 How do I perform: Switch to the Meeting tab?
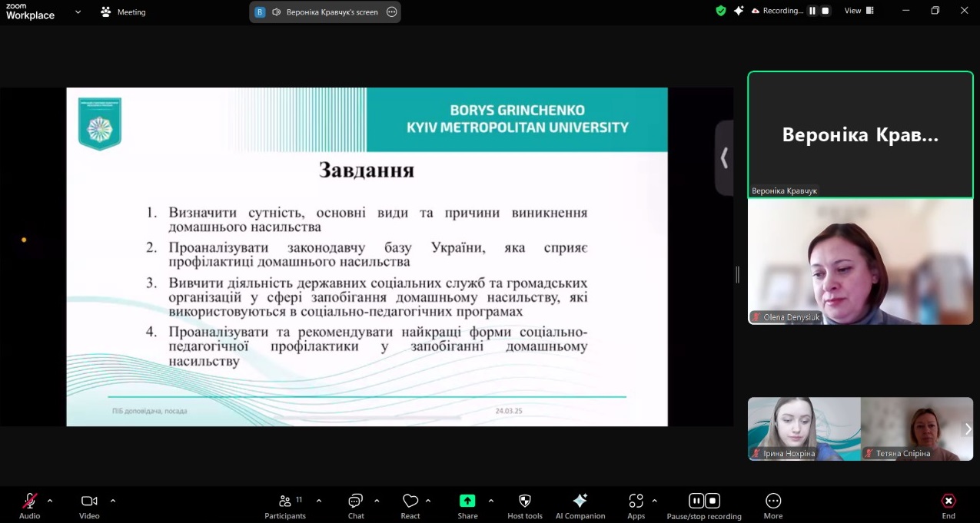pyautogui.click(x=123, y=12)
